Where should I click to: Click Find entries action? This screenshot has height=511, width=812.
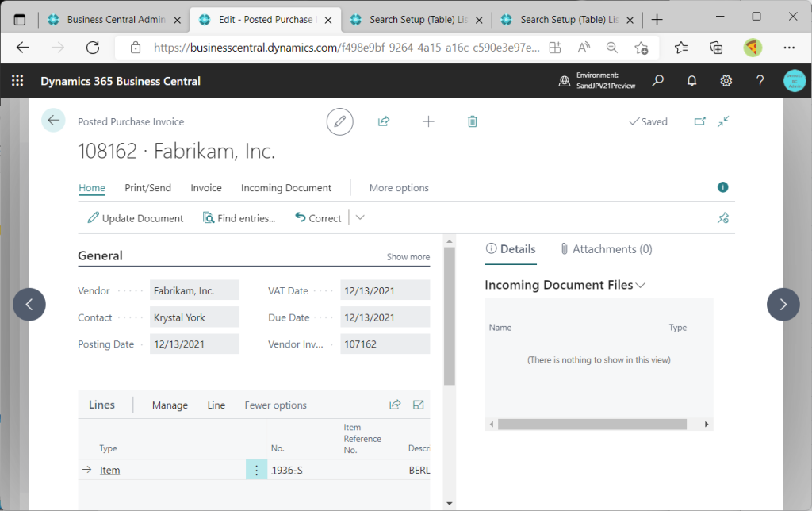click(x=239, y=218)
